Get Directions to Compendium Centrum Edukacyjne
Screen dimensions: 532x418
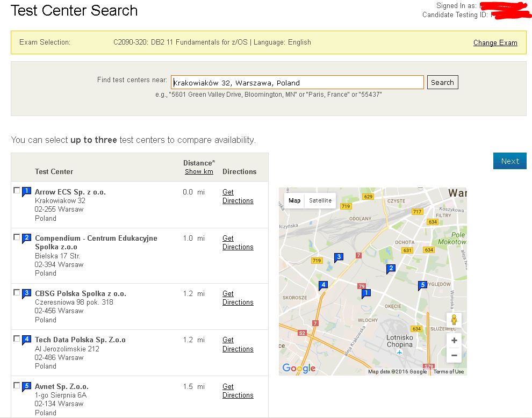[238, 243]
